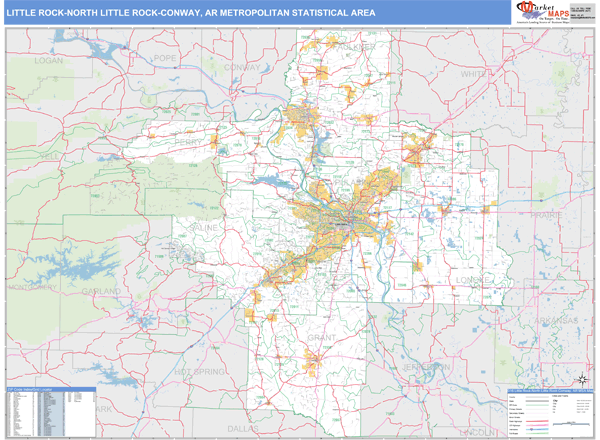Click the compass rose north arrow
Image resolution: width=600 pixels, height=440 pixels.
(582, 379)
